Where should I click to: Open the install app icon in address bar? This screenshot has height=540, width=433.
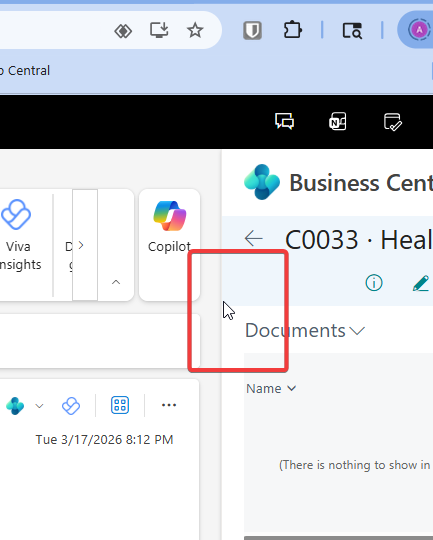tap(159, 31)
